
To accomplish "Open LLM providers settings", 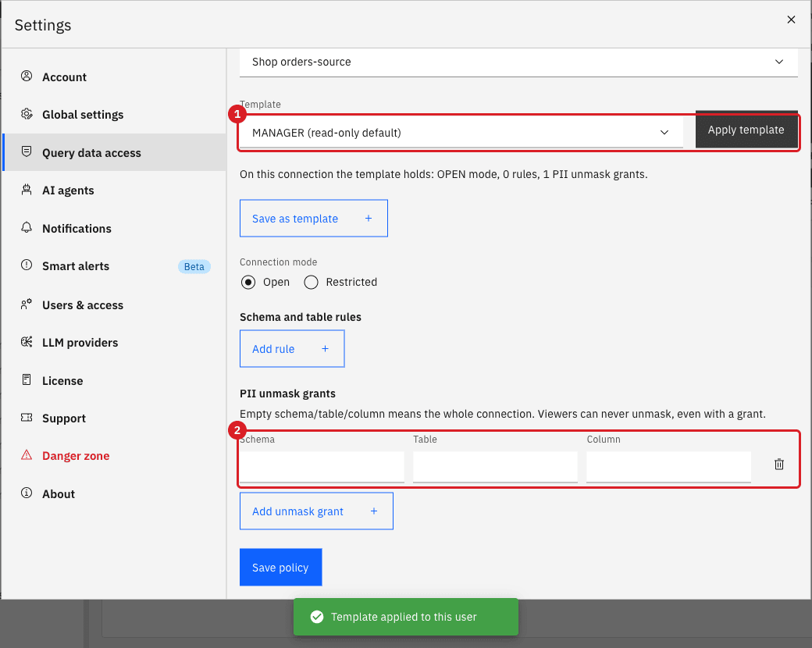I will 114,343.
